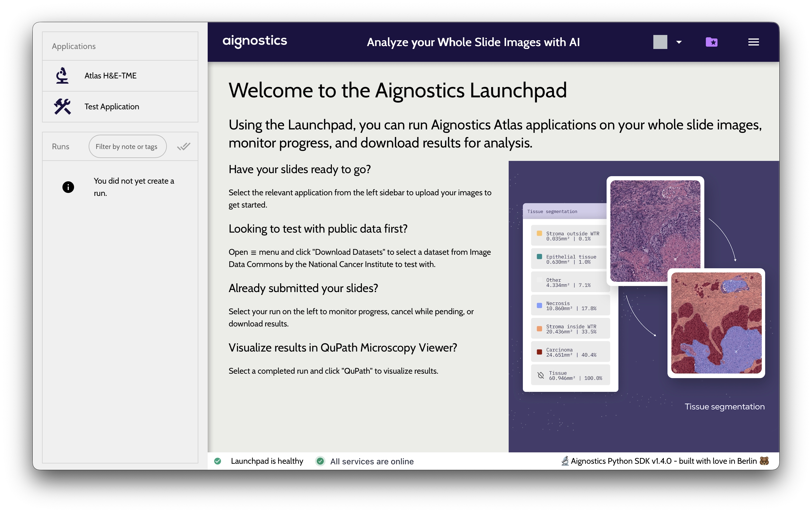Open the purple starred folder icon

click(711, 42)
